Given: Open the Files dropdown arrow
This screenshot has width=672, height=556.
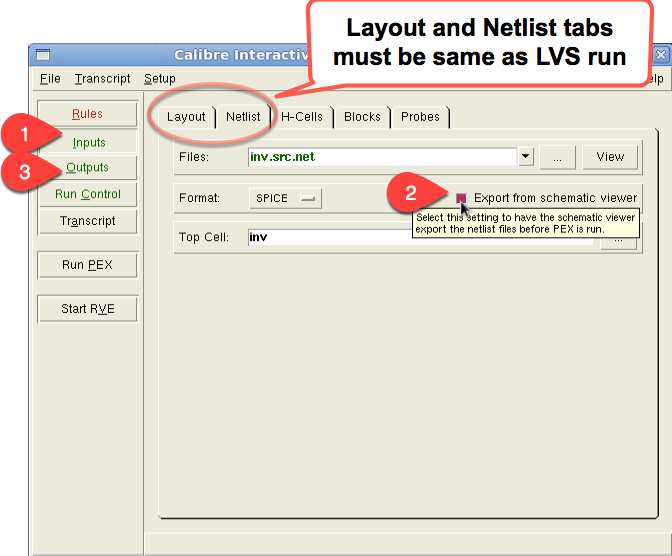Looking at the screenshot, I should (526, 157).
